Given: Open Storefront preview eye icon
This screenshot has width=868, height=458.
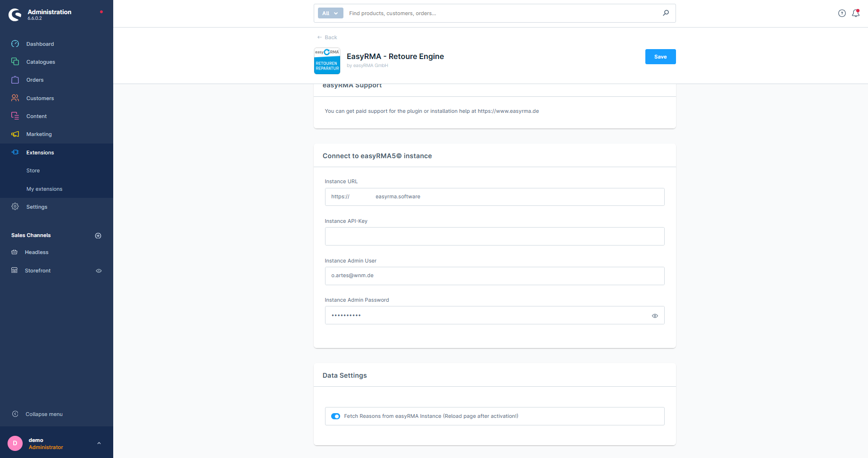Looking at the screenshot, I should coord(99,271).
